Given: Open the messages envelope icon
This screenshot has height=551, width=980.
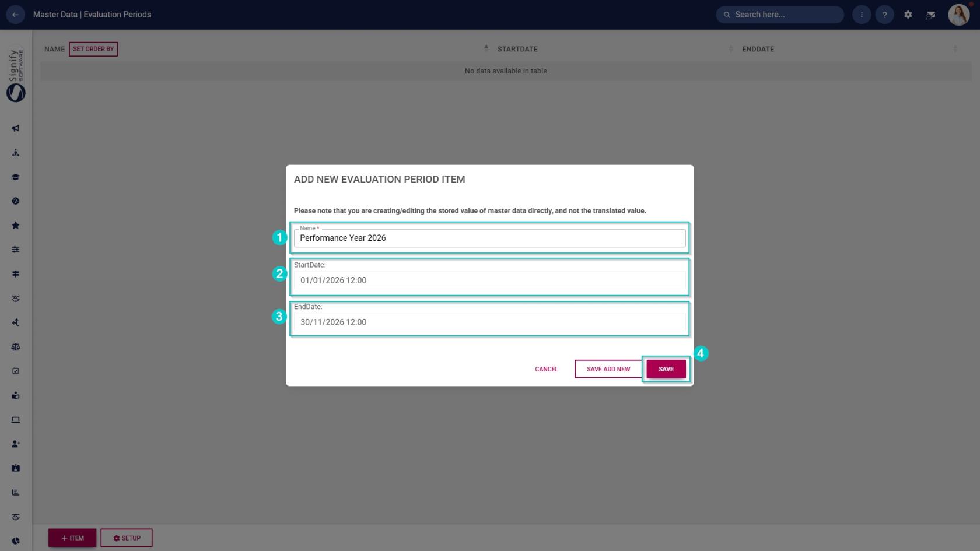Looking at the screenshot, I should tap(931, 15).
